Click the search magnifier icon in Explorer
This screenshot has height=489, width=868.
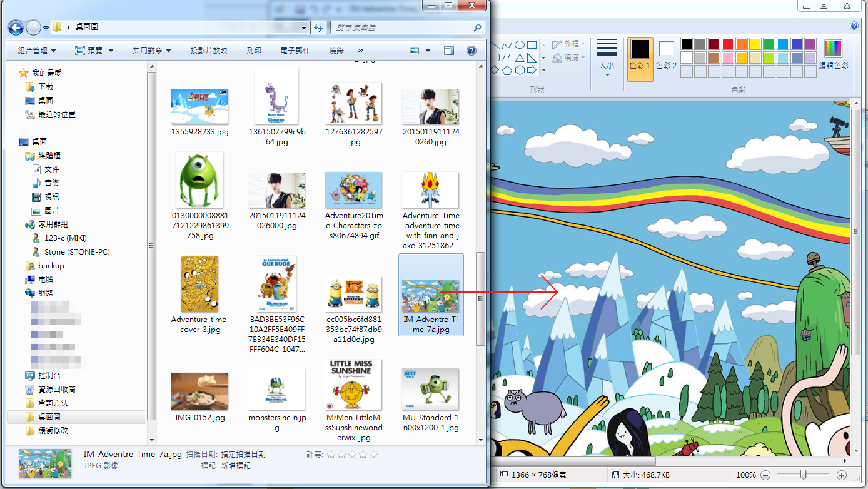pyautogui.click(x=477, y=28)
